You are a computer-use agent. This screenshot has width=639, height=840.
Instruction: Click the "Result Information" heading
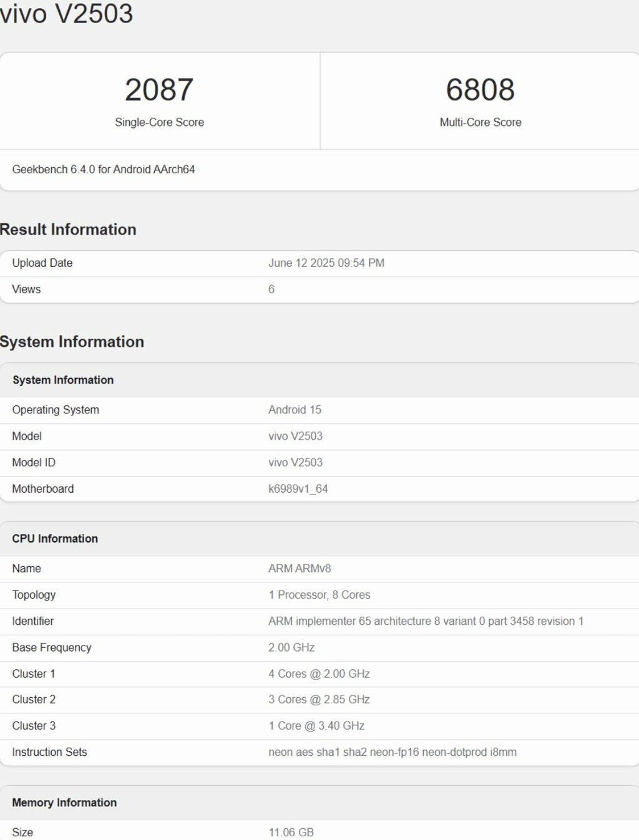coord(68,229)
